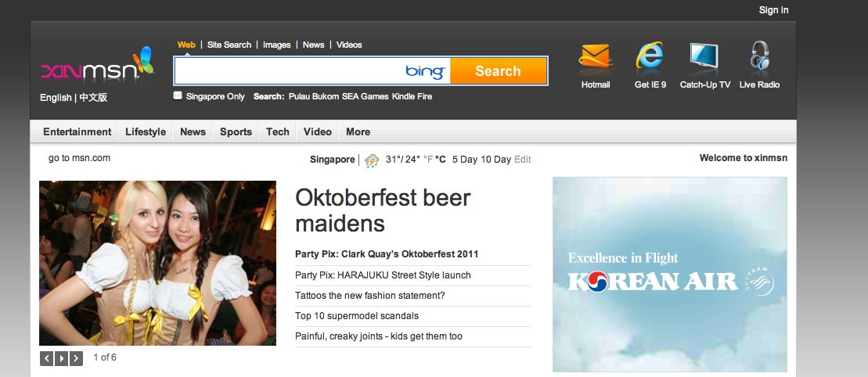This screenshot has width=868, height=377.
Task: Open Party Pix: HARAJUKU Street Style launch
Action: point(383,275)
